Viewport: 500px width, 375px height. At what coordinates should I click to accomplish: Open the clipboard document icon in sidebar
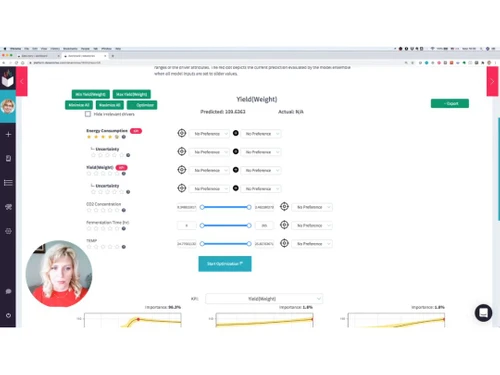(x=8, y=158)
